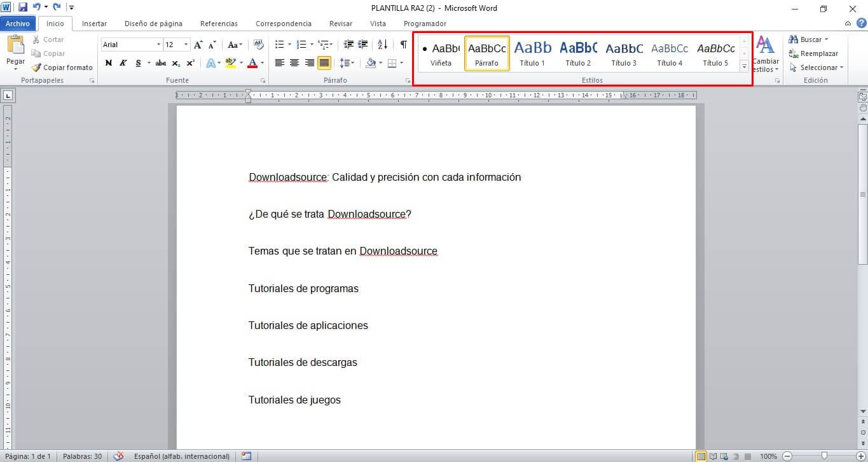868x462 pixels.
Task: Toggle justify alignment
Action: tap(324, 63)
